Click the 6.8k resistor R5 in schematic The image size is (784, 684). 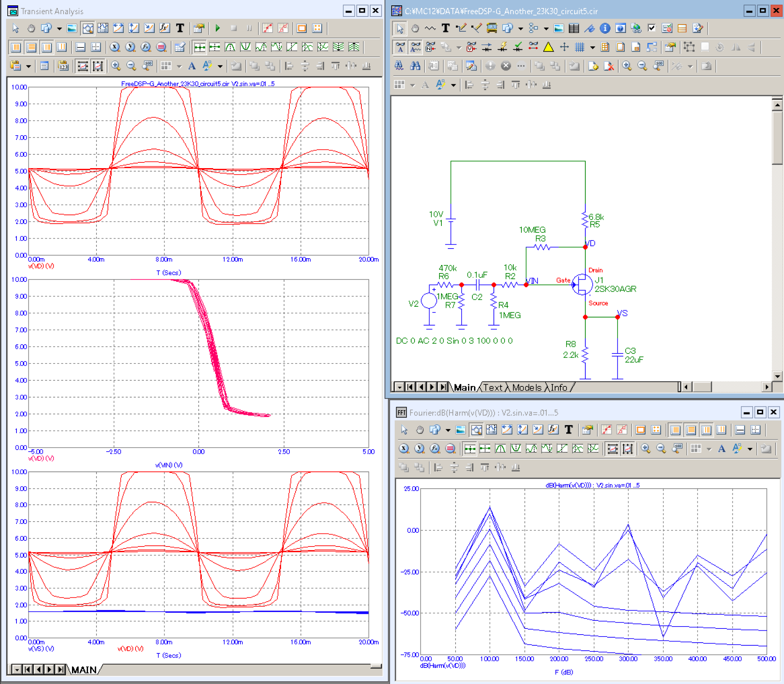click(585, 220)
